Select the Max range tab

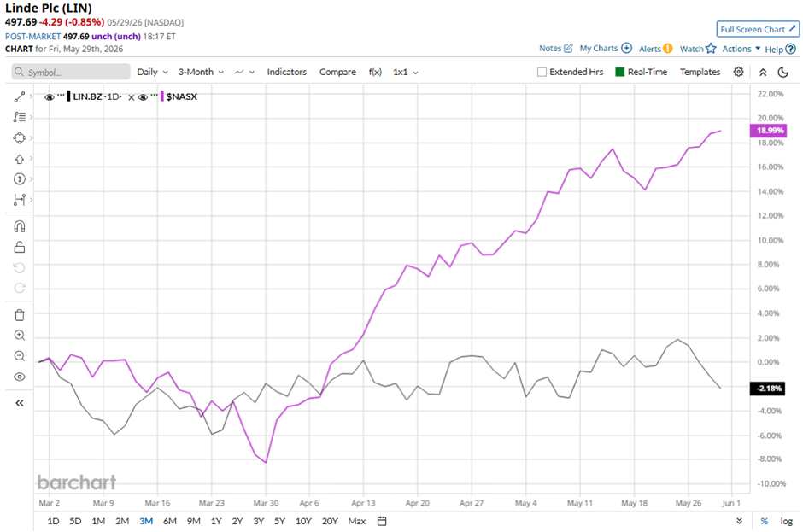[x=356, y=521]
